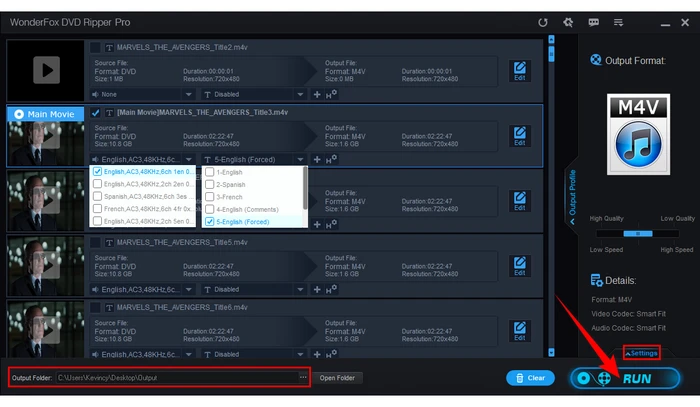700x407 pixels.
Task: Check Spanish AC3 6ch audio track
Action: 97,196
